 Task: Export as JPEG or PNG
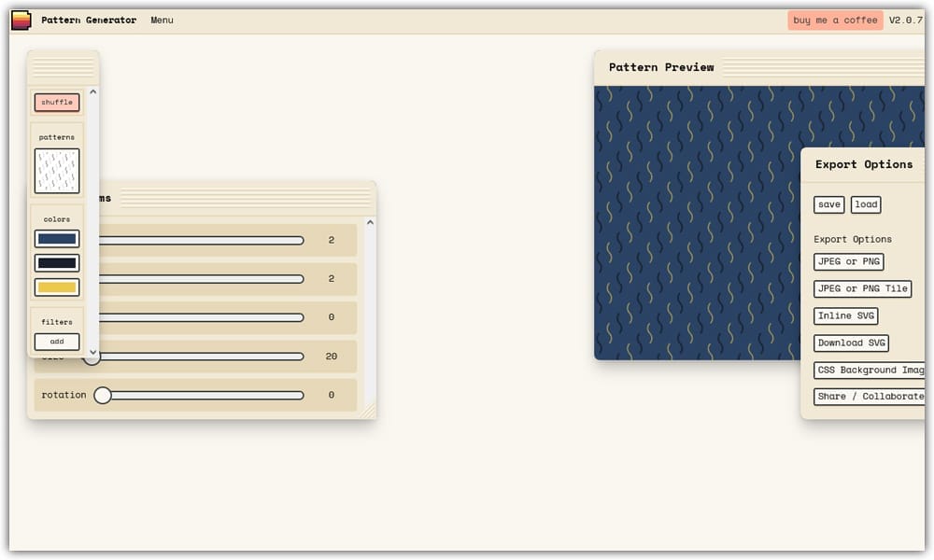848,262
